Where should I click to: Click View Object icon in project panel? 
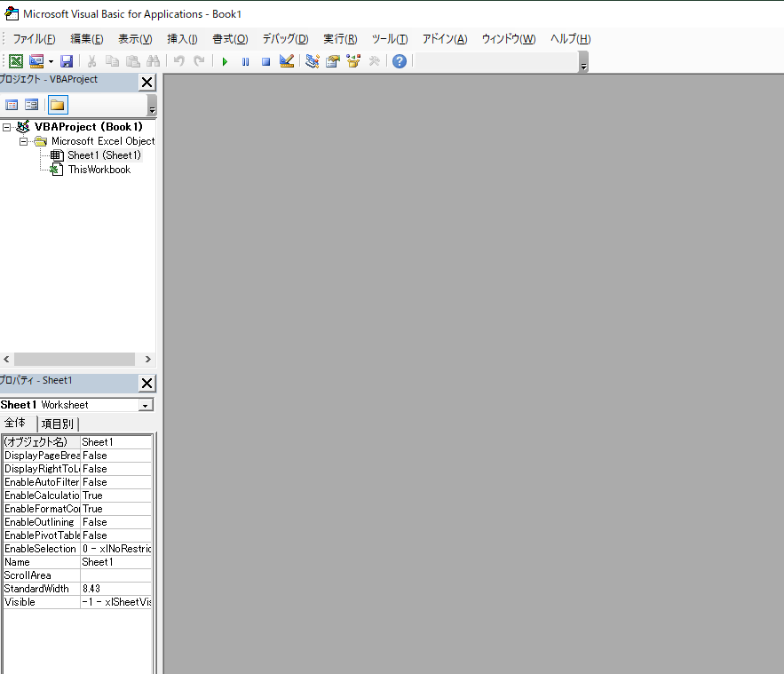tap(31, 105)
